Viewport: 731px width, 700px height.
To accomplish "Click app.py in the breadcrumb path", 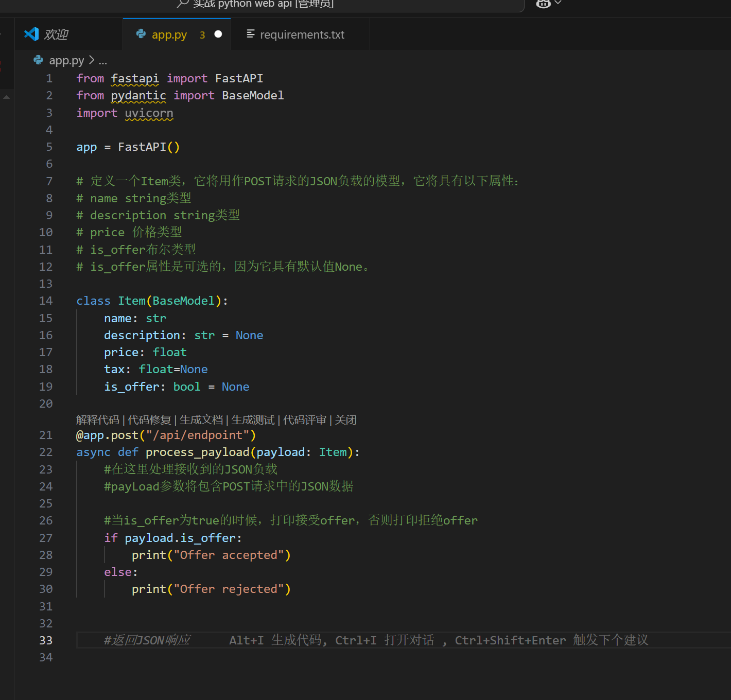I will pos(66,60).
